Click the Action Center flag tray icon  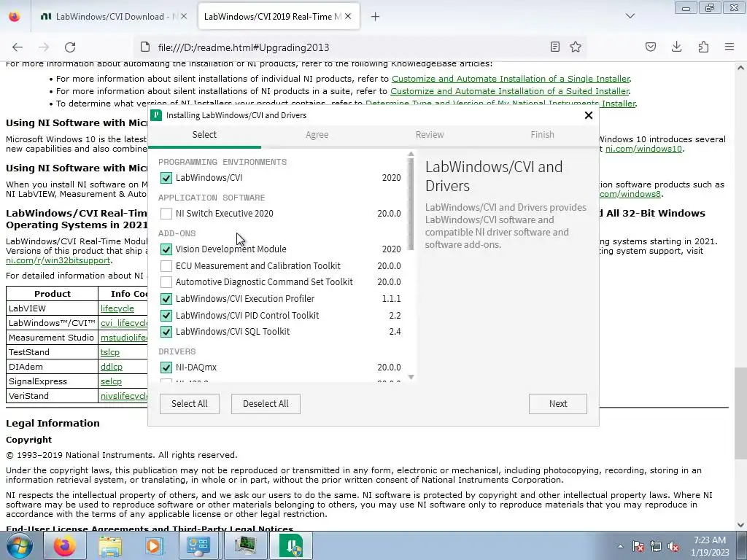638,546
